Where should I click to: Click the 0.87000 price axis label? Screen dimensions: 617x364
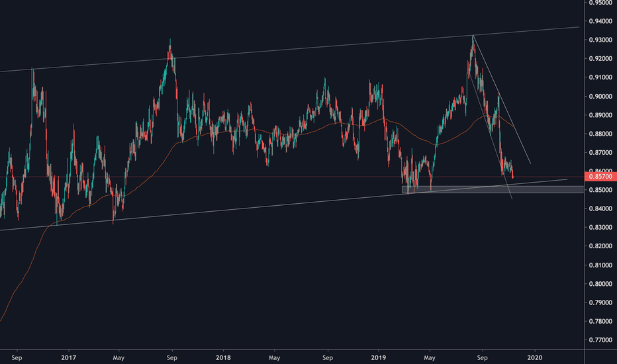coord(600,153)
